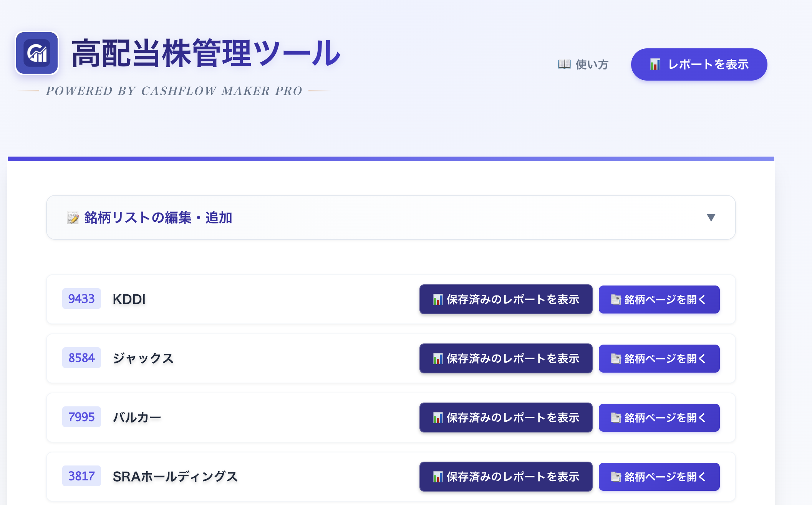
Task: Select the 9433 stock code badge
Action: coord(81,299)
